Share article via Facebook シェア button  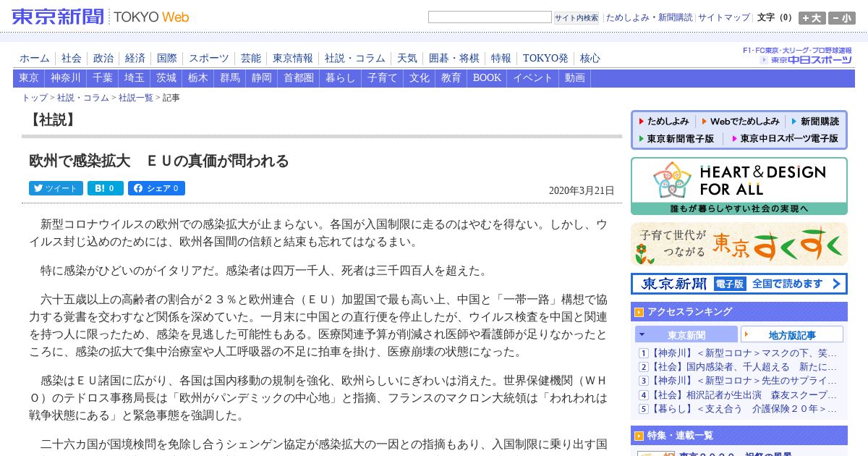(156, 188)
